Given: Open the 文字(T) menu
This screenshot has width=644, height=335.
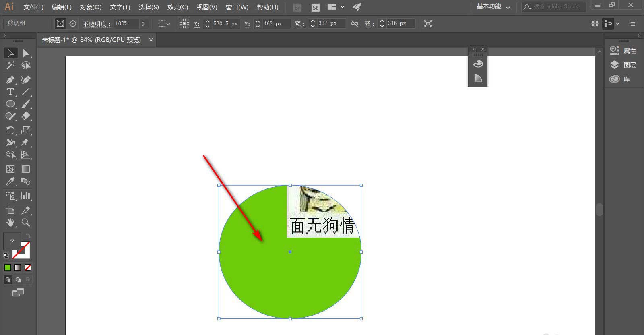Looking at the screenshot, I should click(x=120, y=7).
